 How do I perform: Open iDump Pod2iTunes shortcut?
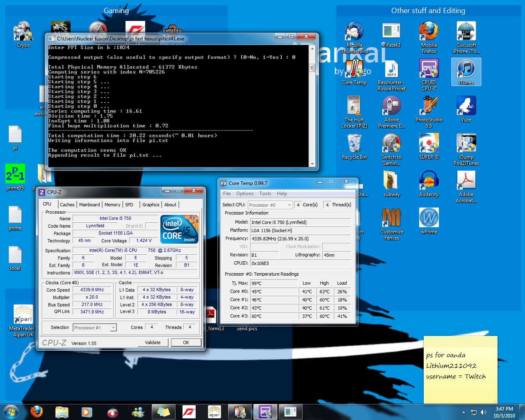pos(466,150)
